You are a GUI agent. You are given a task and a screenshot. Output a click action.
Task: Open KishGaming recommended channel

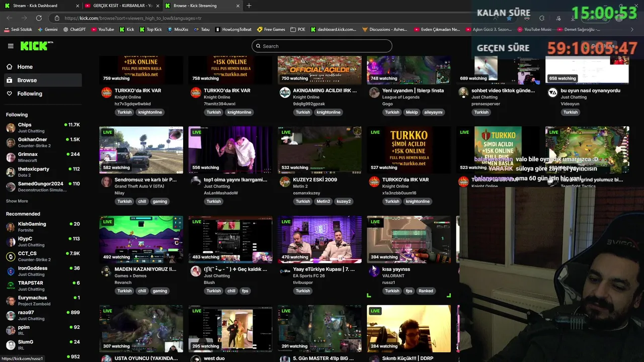tap(43, 227)
